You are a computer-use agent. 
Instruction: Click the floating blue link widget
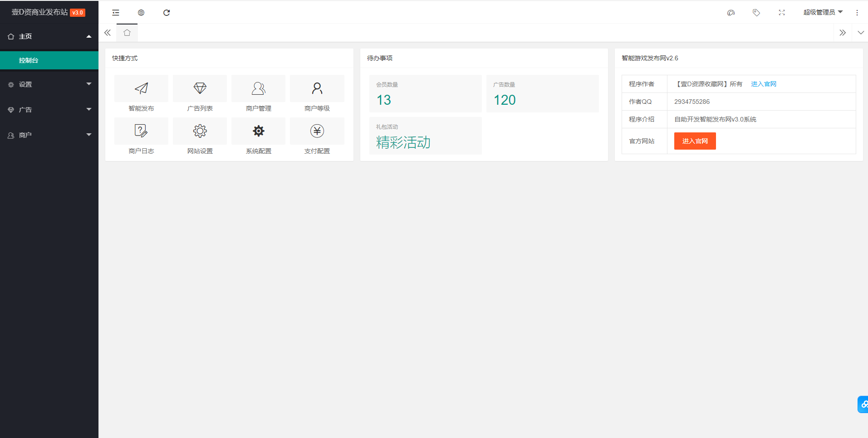click(863, 404)
